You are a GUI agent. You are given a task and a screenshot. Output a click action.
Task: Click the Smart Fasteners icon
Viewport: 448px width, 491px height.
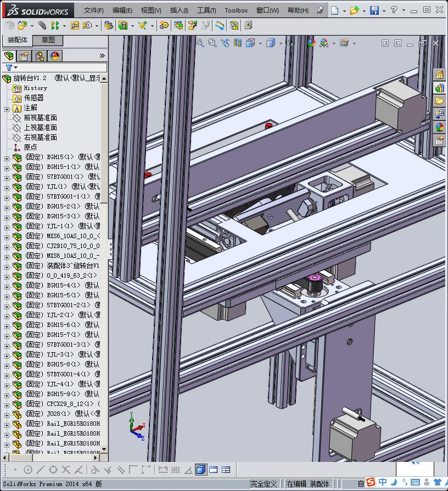(x=75, y=25)
